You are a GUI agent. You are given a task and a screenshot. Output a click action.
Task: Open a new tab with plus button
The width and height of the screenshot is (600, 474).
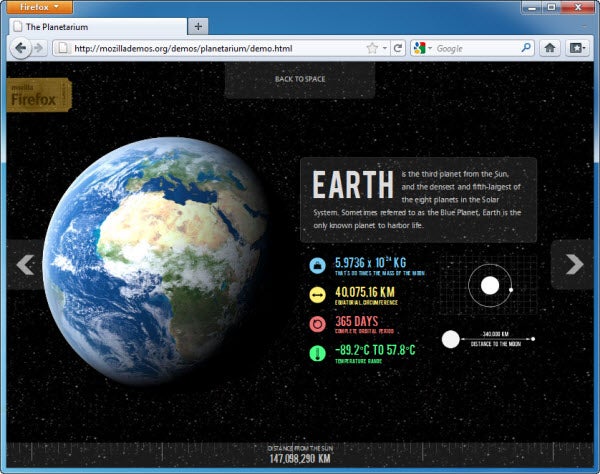198,26
